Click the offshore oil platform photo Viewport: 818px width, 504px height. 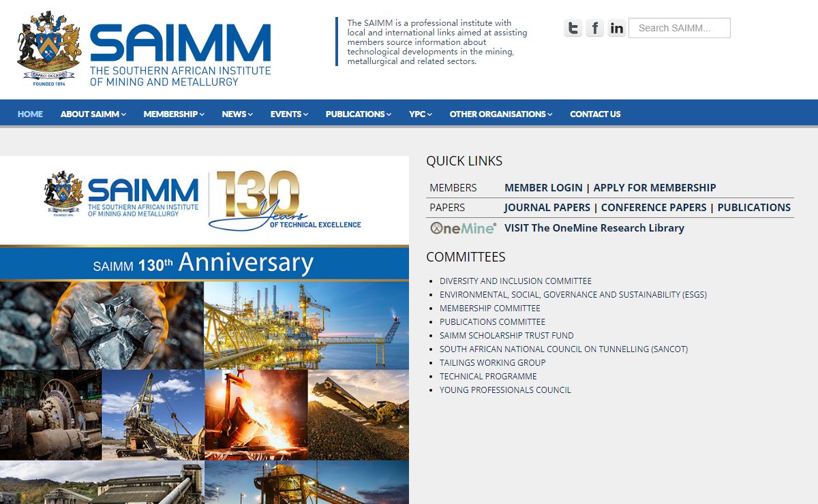pos(307,325)
